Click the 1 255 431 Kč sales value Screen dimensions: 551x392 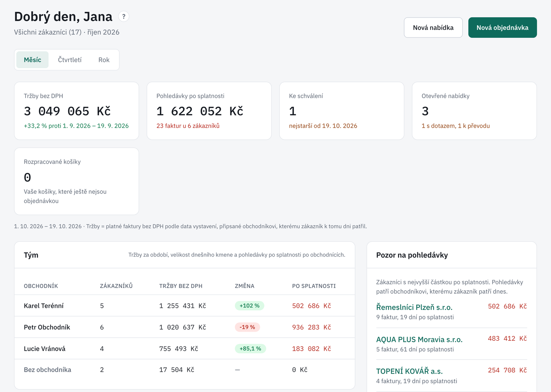183,306
